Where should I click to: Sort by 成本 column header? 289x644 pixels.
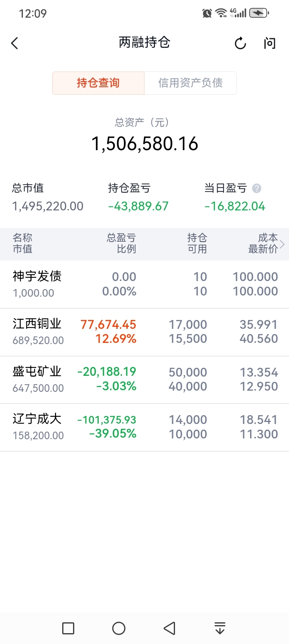coord(263,243)
